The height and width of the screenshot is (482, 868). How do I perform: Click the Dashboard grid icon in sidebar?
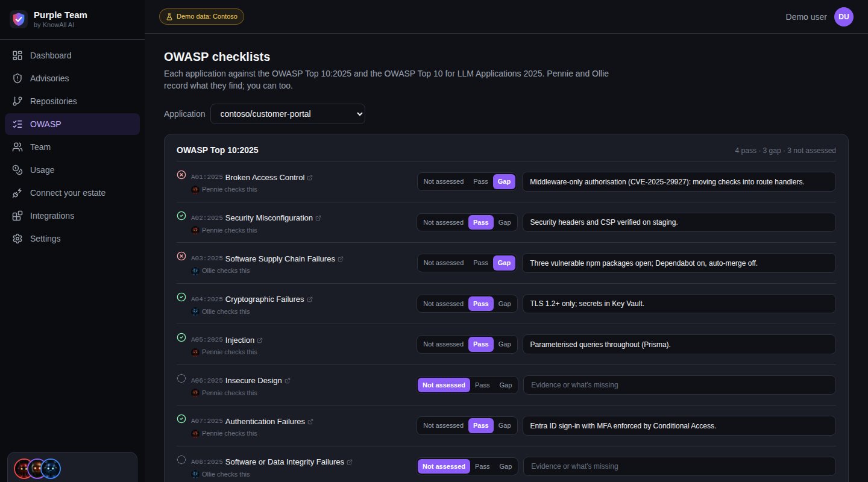[x=17, y=55]
